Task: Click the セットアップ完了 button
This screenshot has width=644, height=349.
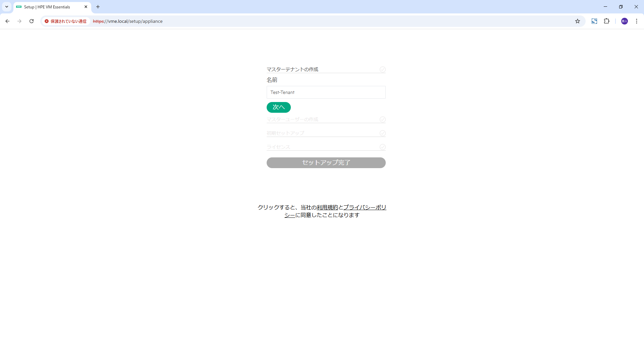Action: point(326,163)
